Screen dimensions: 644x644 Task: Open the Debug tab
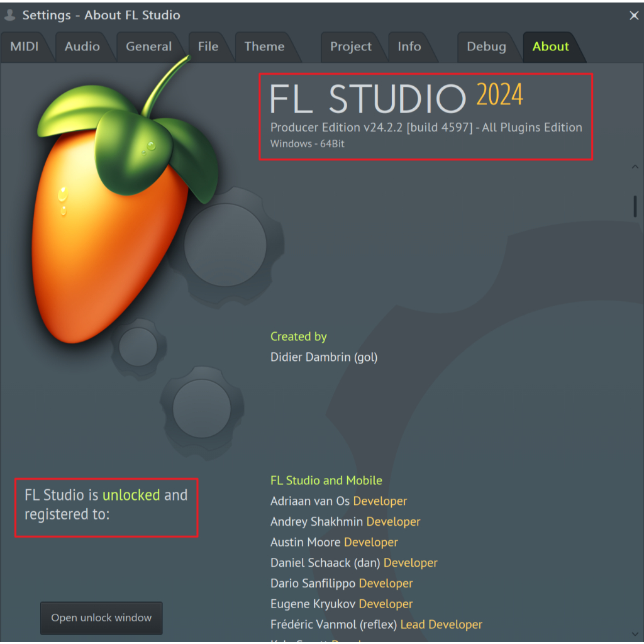pos(486,47)
